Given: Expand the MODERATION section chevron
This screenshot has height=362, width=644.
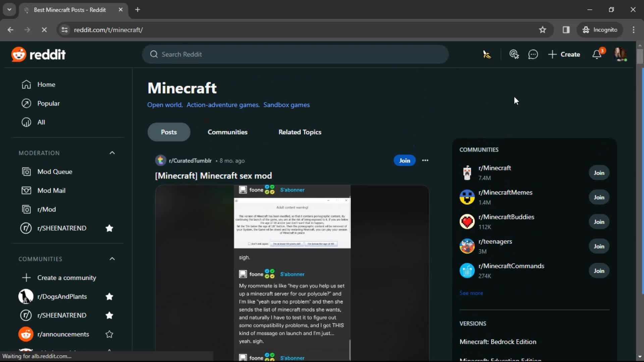Looking at the screenshot, I should tap(111, 153).
